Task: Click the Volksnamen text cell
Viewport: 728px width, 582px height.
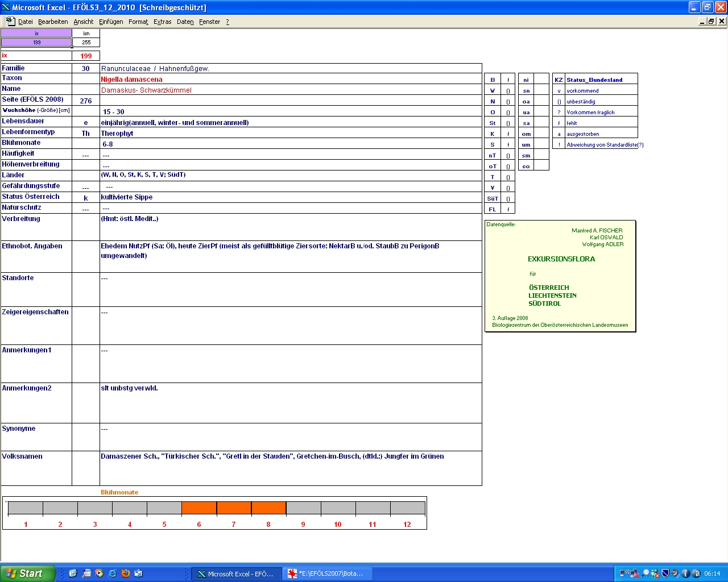Action: point(291,468)
